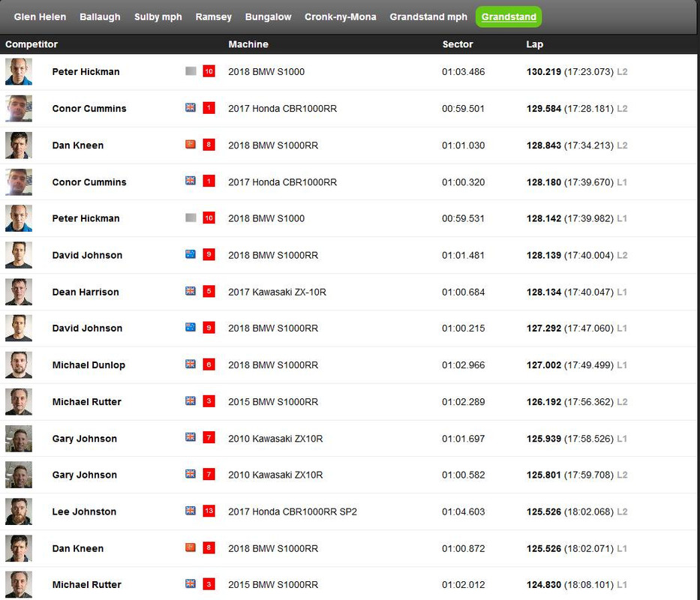Click Conor Cummins' photo in 129.584 row
The image size is (700, 600).
[x=19, y=109]
